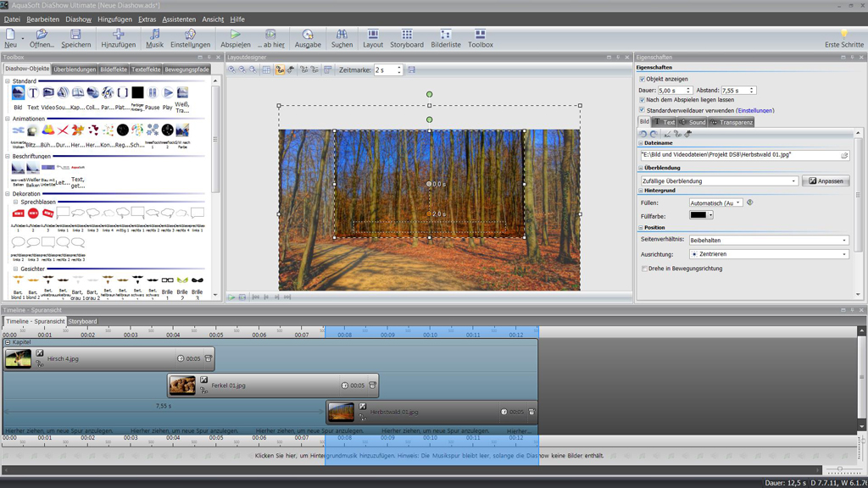Toggle the Objekt anzeigen checkbox
This screenshot has height=488, width=868.
(x=643, y=79)
